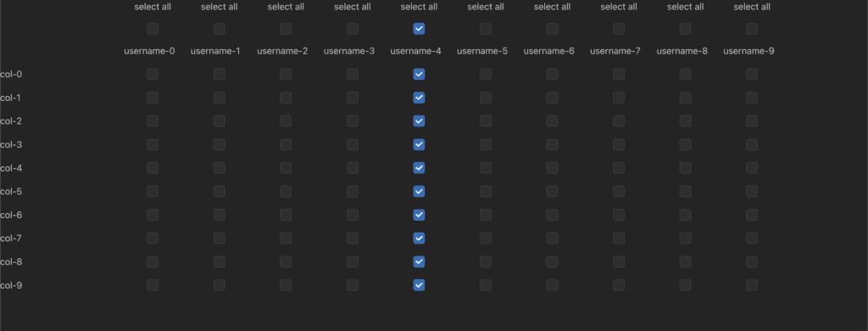Tick col-8 checkbox under username-6
The image size is (868, 331).
(x=552, y=261)
